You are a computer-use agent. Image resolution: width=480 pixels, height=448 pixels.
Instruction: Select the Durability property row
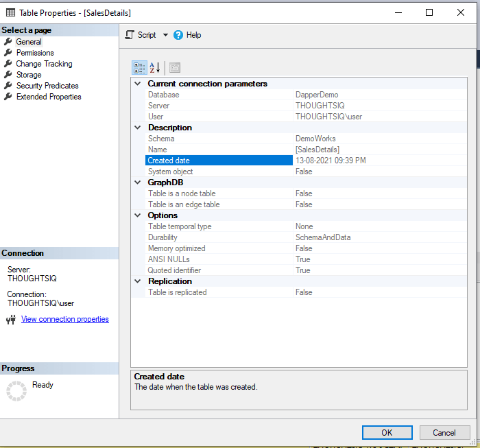pos(219,237)
